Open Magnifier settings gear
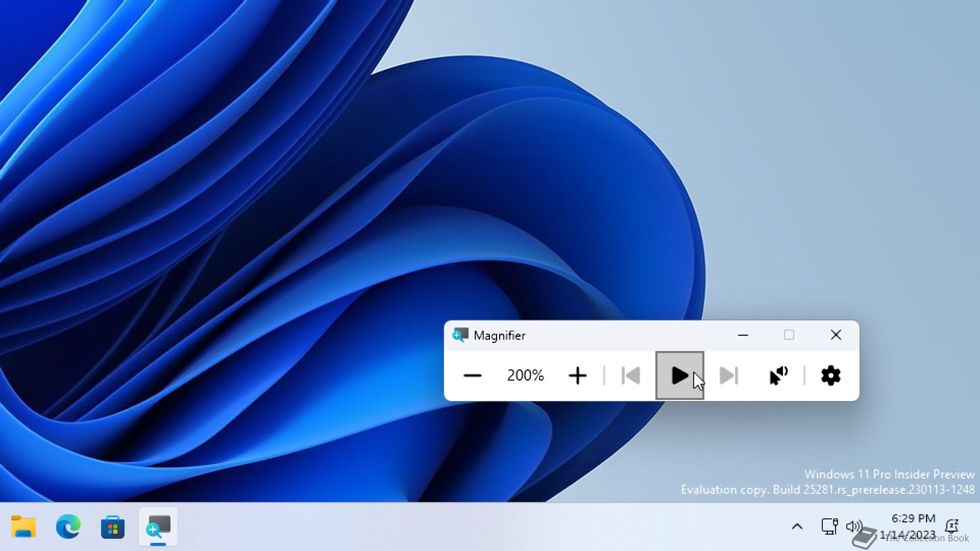The height and width of the screenshot is (551, 980). tap(830, 376)
